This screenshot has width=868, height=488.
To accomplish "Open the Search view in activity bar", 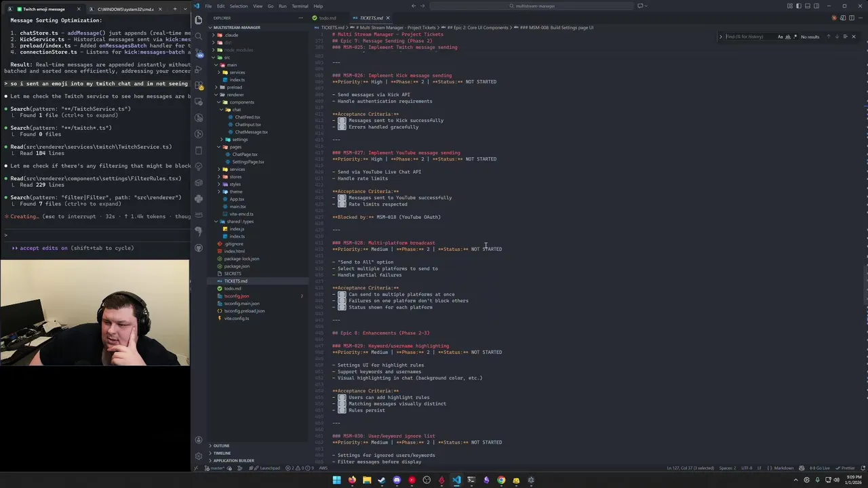I will pyautogui.click(x=198, y=36).
